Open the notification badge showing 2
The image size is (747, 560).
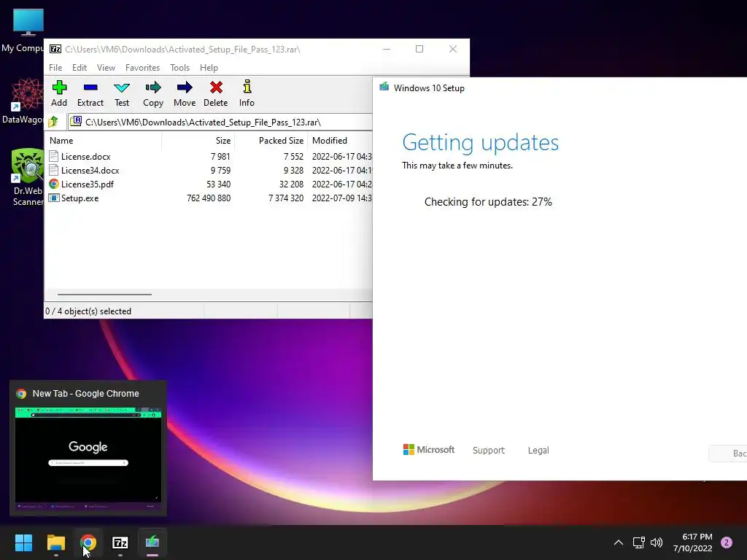(727, 542)
